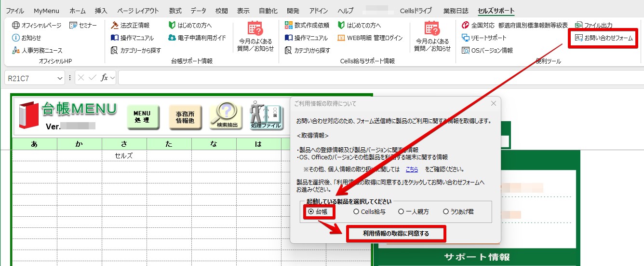Show OSバージョン情報 from the ribbon
This screenshot has width=644, height=266.
[x=487, y=50]
